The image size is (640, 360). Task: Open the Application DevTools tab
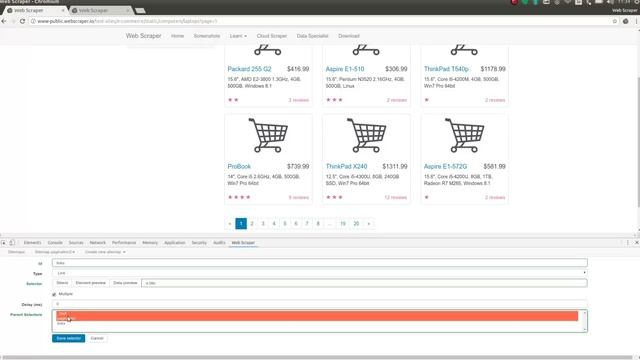click(175, 242)
